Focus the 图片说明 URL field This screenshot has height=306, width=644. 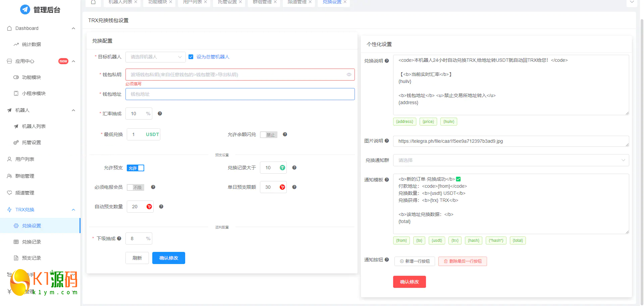pos(511,141)
